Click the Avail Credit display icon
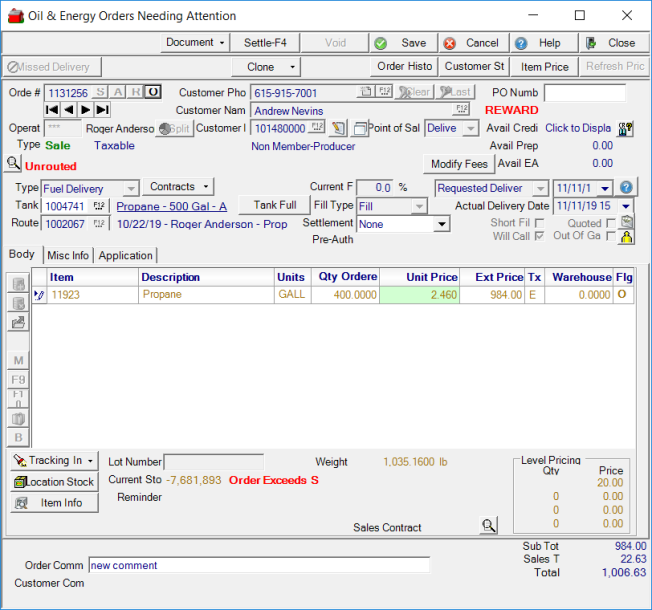 pos(627,129)
